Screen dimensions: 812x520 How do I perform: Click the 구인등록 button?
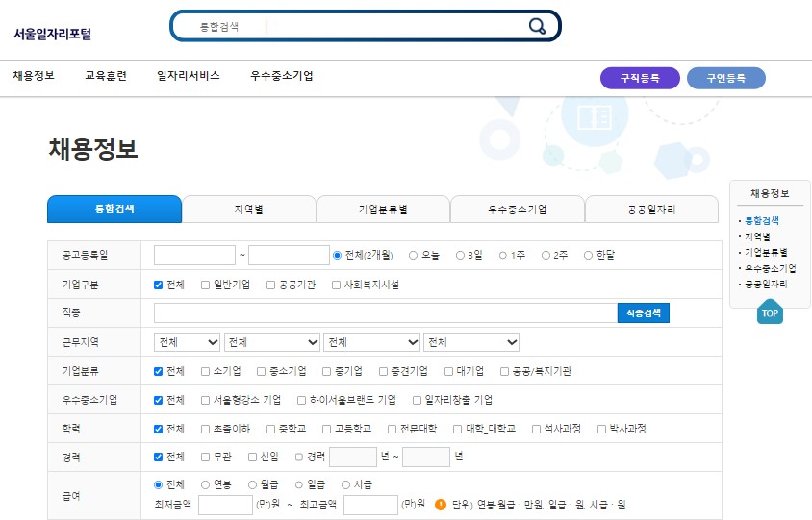pyautogui.click(x=726, y=78)
